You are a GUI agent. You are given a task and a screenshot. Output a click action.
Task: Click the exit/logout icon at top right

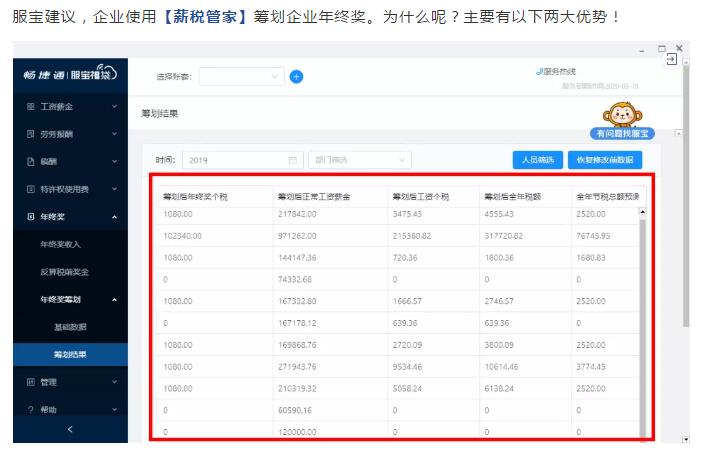tap(672, 59)
